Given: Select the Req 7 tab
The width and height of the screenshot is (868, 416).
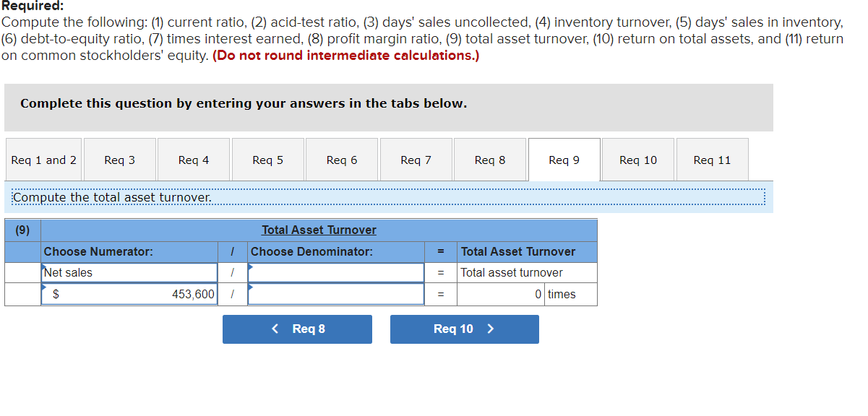Looking at the screenshot, I should pyautogui.click(x=416, y=159).
